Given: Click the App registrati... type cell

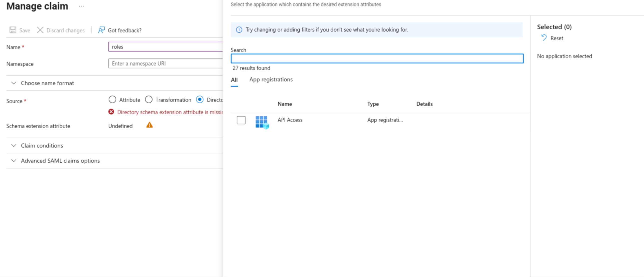Looking at the screenshot, I should pos(385,120).
